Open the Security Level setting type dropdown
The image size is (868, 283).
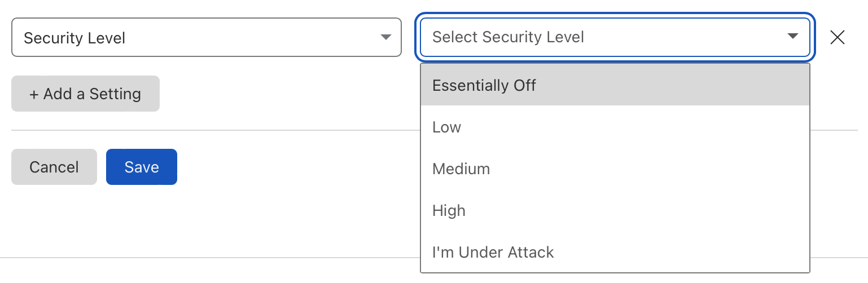click(x=206, y=38)
